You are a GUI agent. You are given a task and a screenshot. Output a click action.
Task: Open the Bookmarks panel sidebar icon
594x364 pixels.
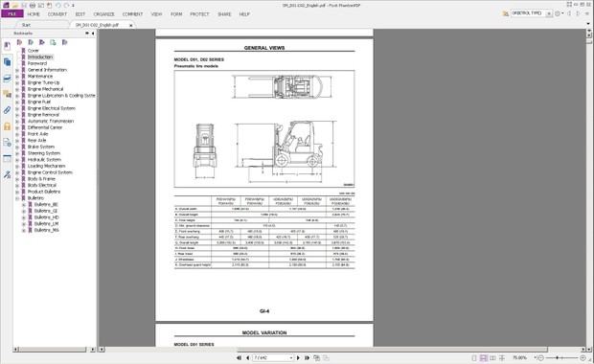[8, 46]
